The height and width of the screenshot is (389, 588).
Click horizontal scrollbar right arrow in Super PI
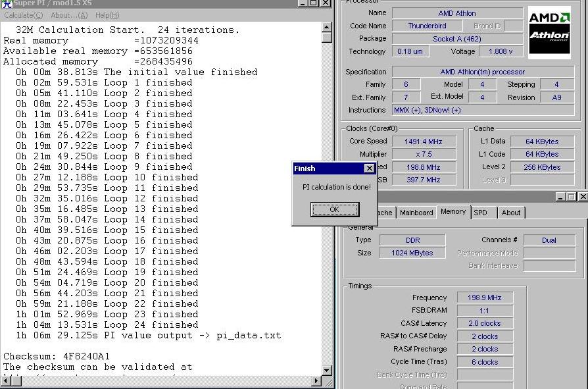(316, 380)
